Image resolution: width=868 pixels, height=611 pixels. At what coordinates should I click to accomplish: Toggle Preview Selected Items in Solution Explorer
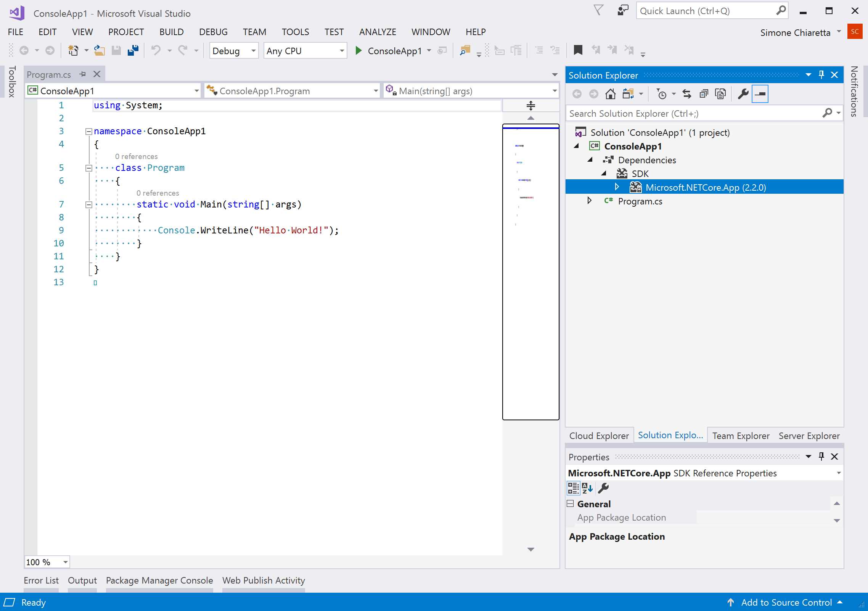click(x=720, y=93)
